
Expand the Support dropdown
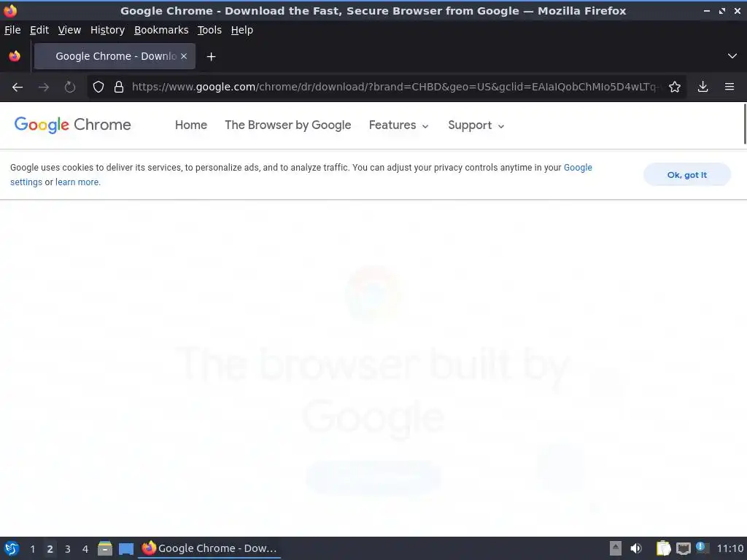coord(476,125)
